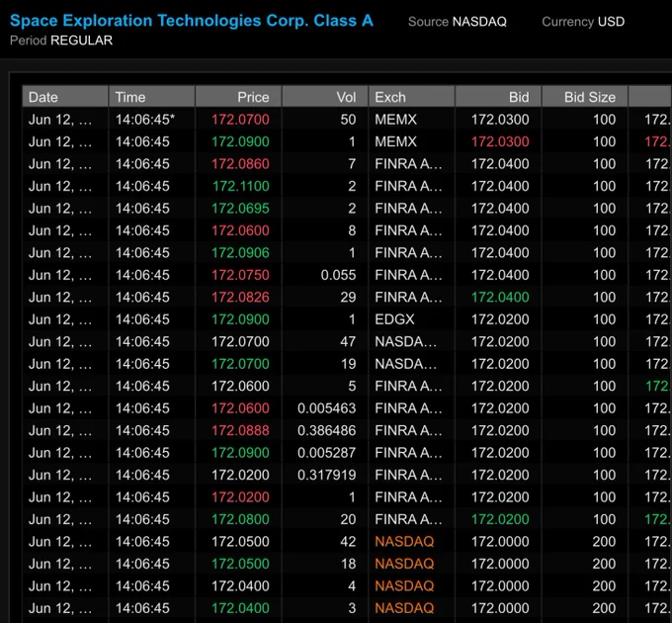Select price 172.1100
Image resolution: width=672 pixels, height=623 pixels.
point(241,186)
